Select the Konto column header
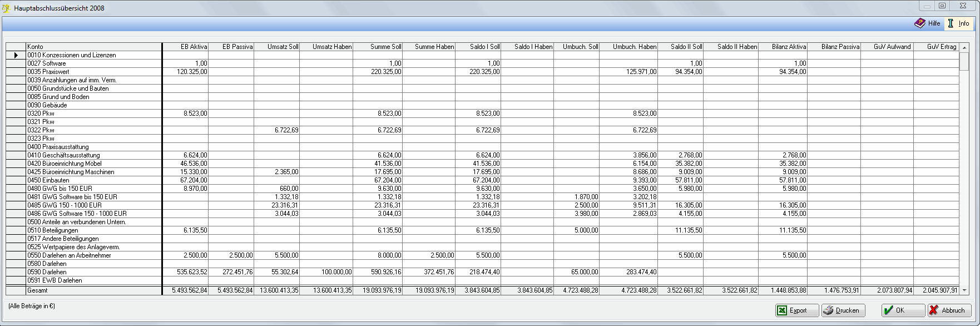 [x=93, y=47]
